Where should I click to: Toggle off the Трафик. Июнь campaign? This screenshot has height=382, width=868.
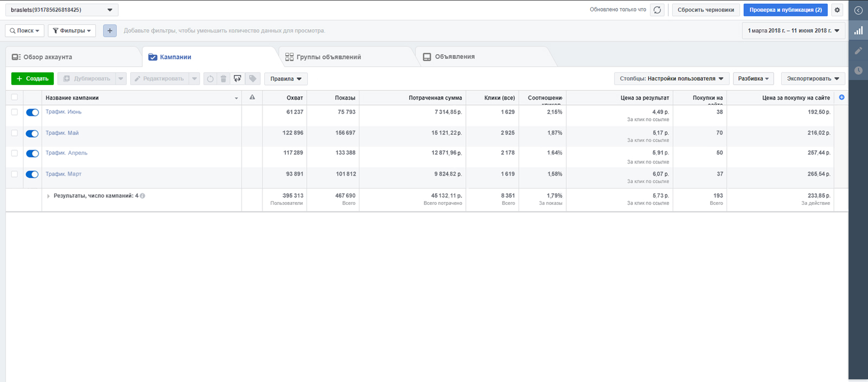click(x=33, y=112)
